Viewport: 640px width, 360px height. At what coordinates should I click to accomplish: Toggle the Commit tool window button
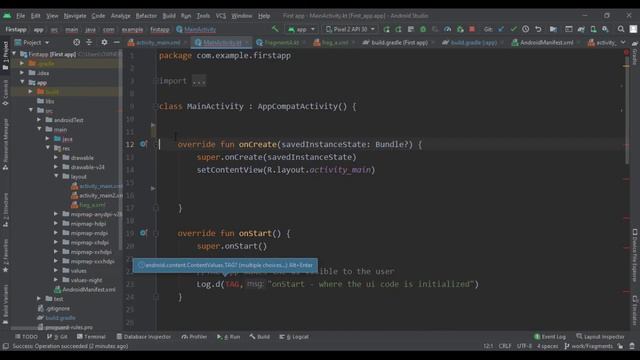click(5, 93)
